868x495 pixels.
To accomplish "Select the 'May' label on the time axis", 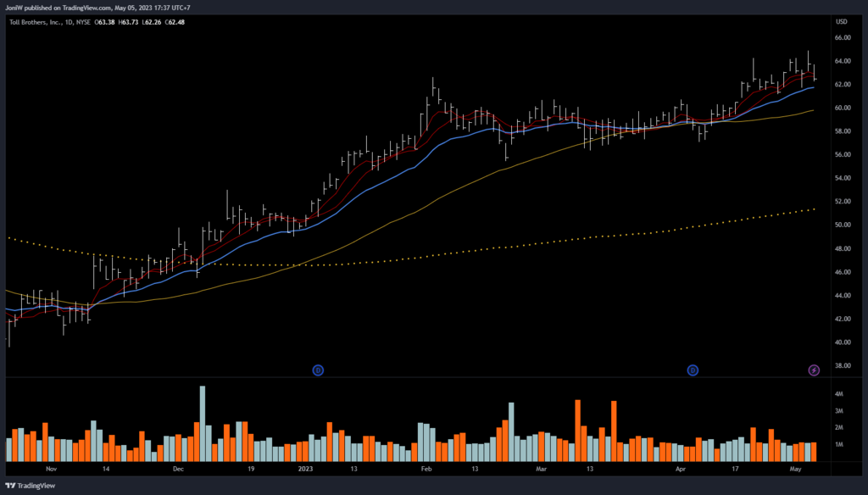I will point(798,468).
